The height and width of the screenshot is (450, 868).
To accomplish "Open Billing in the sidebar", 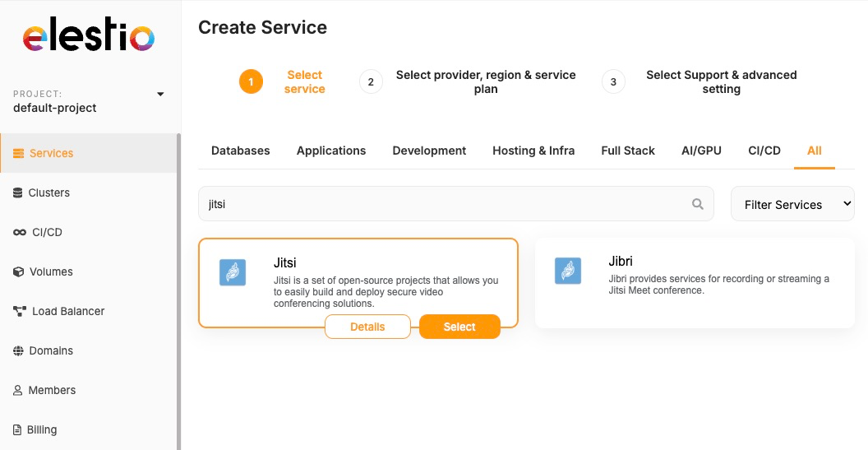I will pyautogui.click(x=88, y=430).
